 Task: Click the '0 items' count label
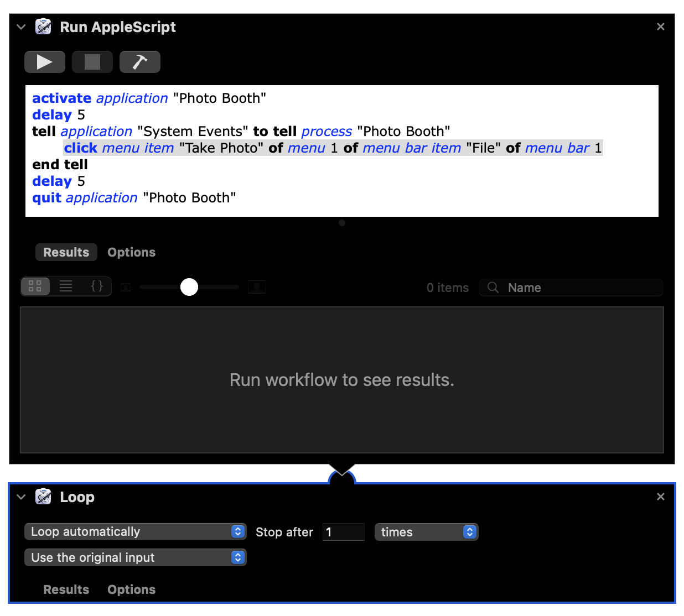pyautogui.click(x=448, y=288)
